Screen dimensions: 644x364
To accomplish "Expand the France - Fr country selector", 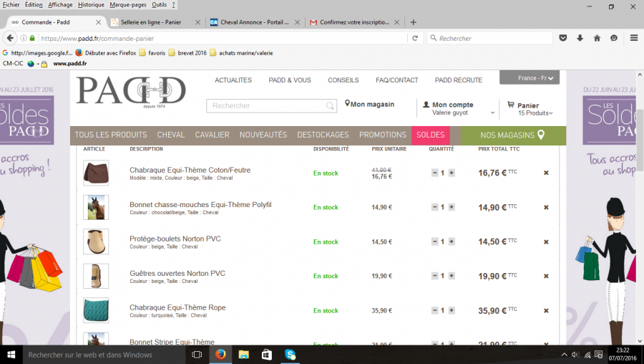I will [x=530, y=77].
